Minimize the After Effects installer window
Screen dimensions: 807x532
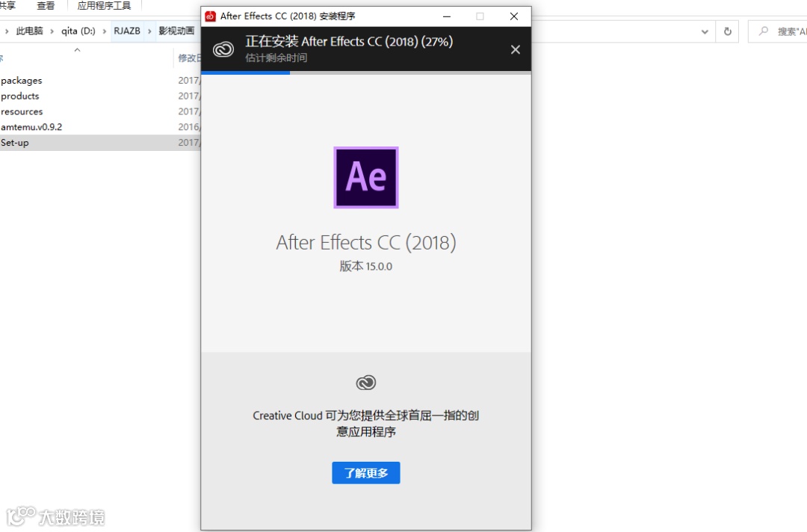pyautogui.click(x=447, y=16)
